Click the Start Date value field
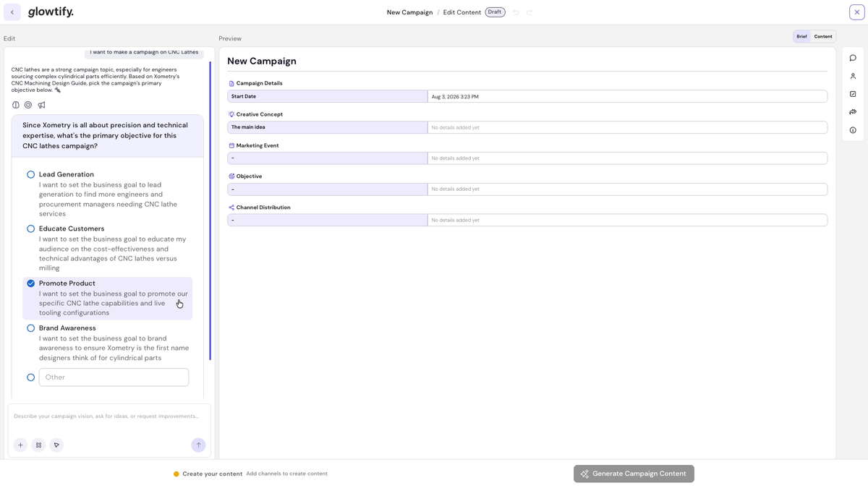Image resolution: width=868 pixels, height=488 pixels. [627, 96]
